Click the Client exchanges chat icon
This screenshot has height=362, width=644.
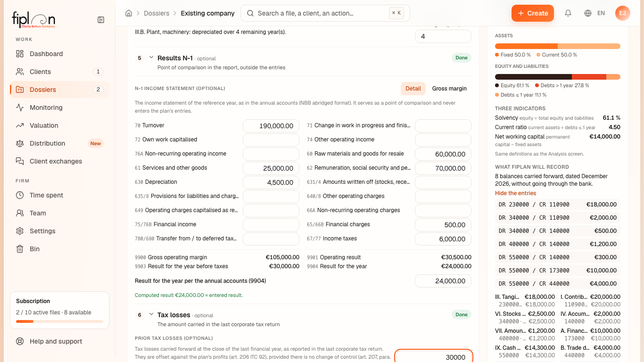click(x=20, y=161)
